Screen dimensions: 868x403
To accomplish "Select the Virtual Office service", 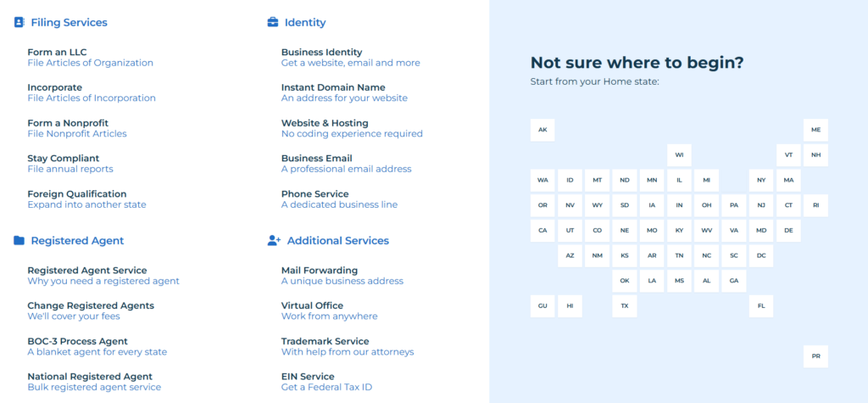I will [330, 311].
